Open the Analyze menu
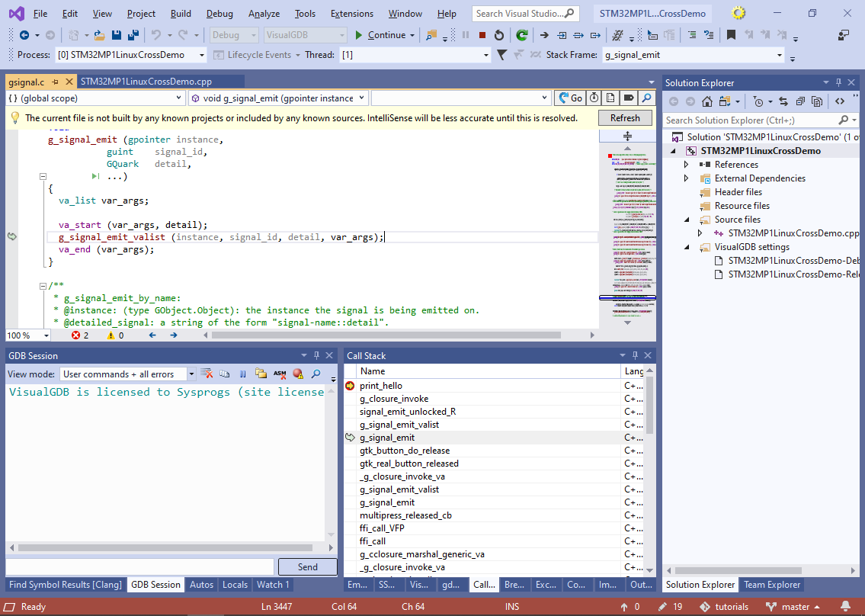865x616 pixels. 264,14
